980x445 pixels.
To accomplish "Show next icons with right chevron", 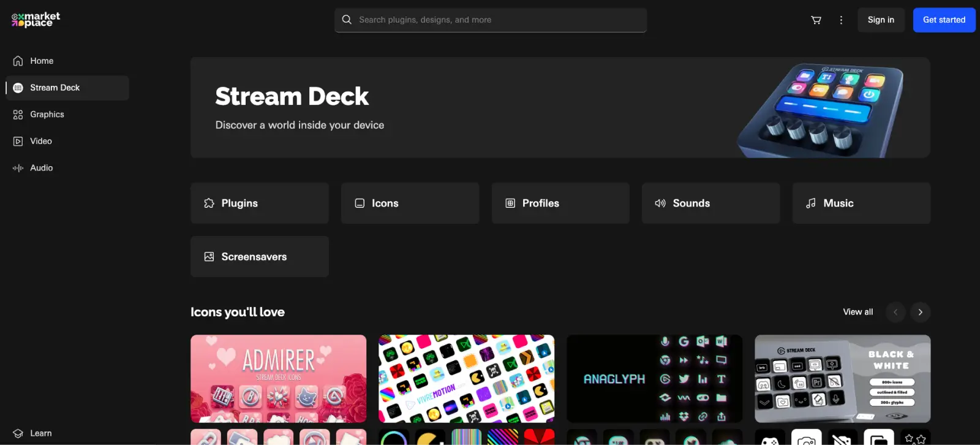I will coord(920,312).
